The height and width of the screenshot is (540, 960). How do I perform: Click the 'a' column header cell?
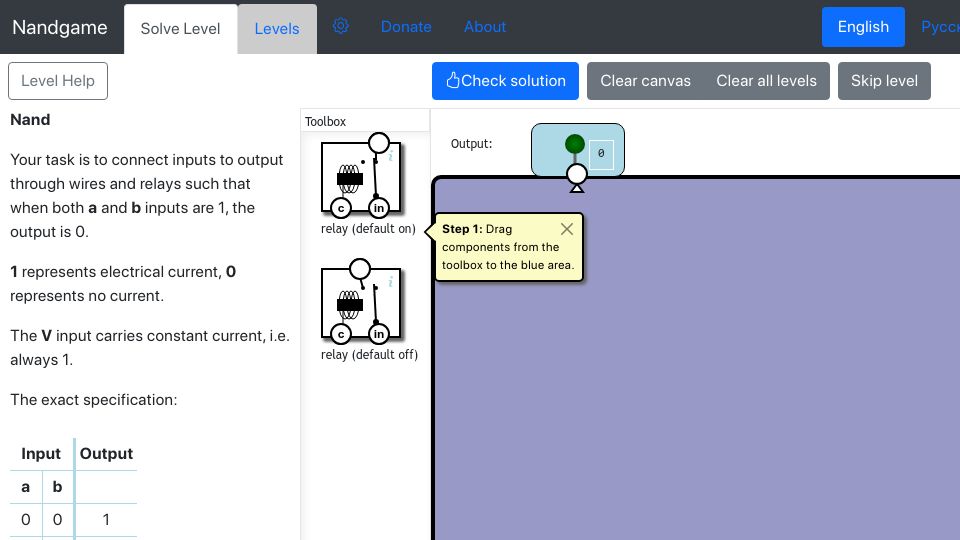pyautogui.click(x=26, y=487)
